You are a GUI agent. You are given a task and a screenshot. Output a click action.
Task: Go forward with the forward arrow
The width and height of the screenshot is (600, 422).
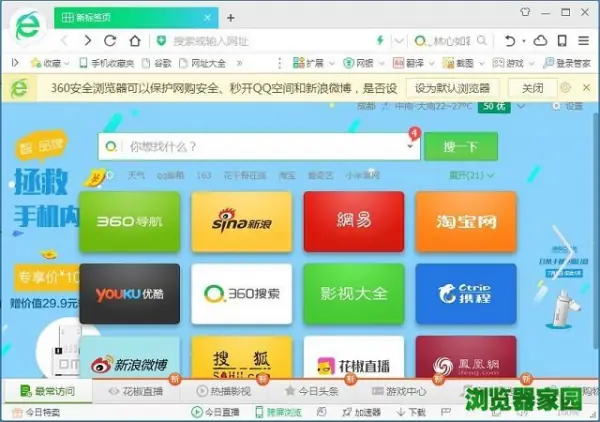[88, 40]
